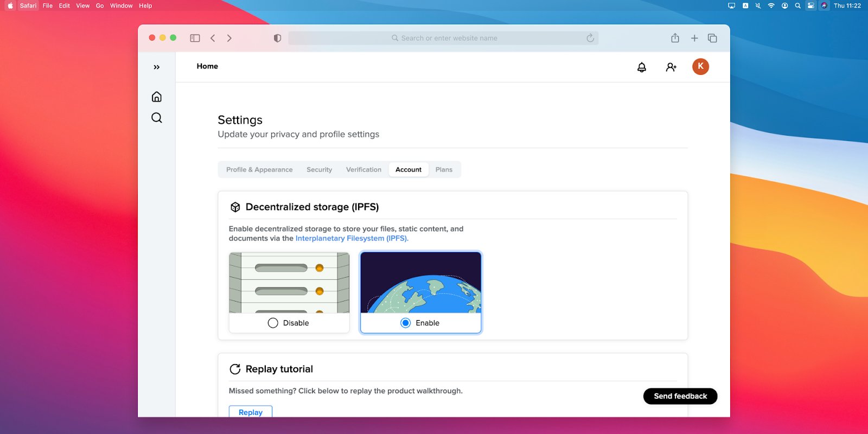Click the Replay button
Screen dimensions: 868x434
(251, 412)
